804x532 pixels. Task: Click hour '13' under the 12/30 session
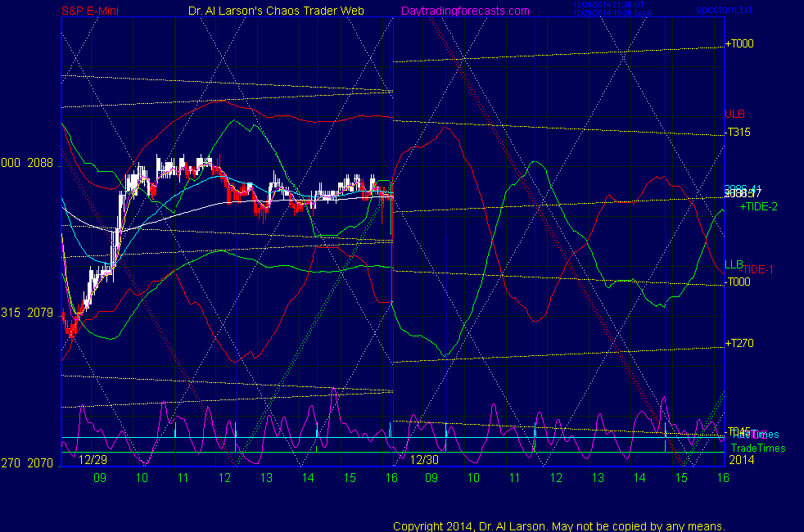598,478
